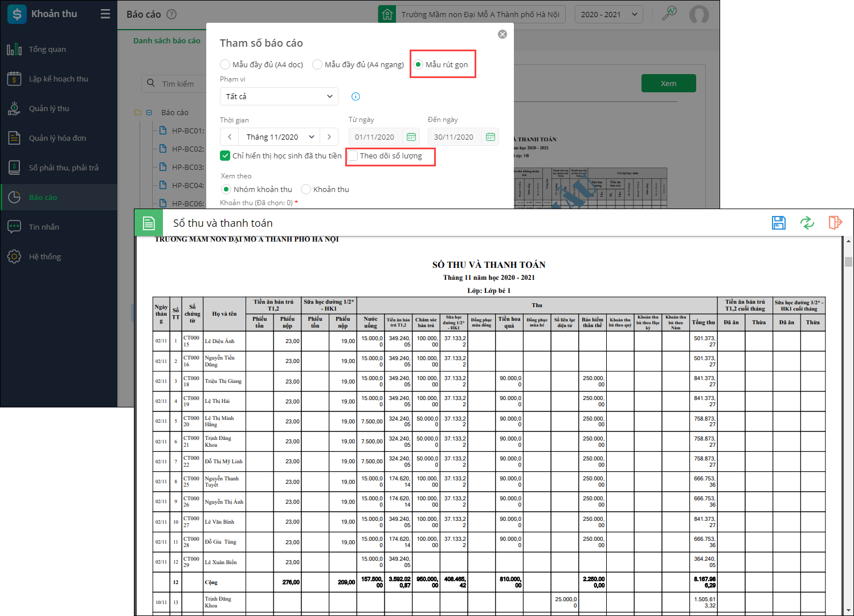Open the Đến ngày calendar picker
Image resolution: width=854 pixels, height=616 pixels.
tap(490, 137)
